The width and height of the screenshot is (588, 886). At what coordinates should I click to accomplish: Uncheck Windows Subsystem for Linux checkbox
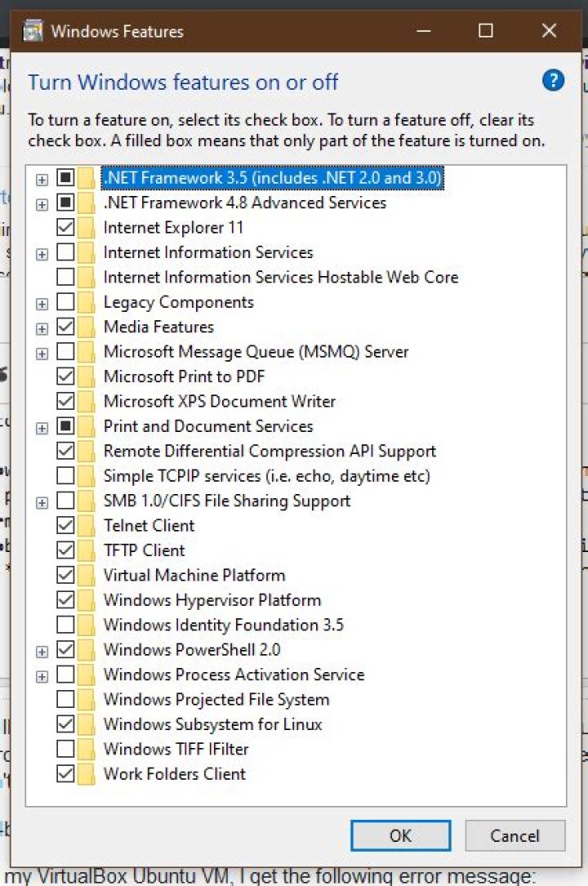(65, 723)
